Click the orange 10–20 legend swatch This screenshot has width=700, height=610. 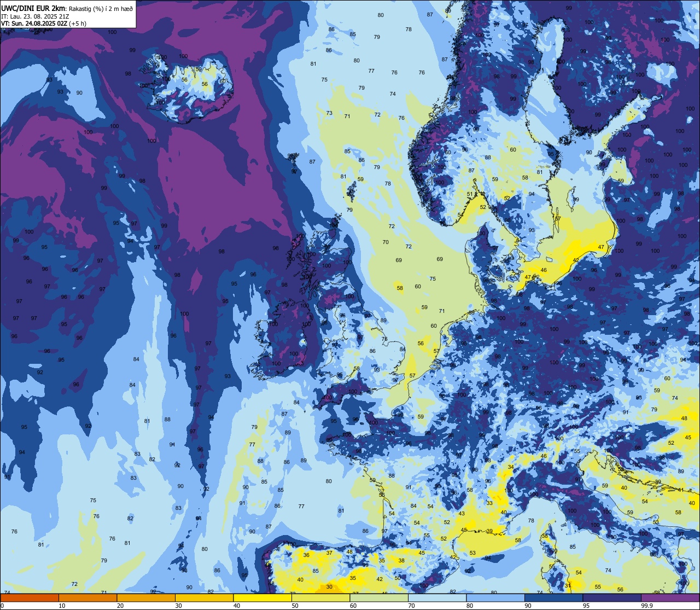pos(87,598)
